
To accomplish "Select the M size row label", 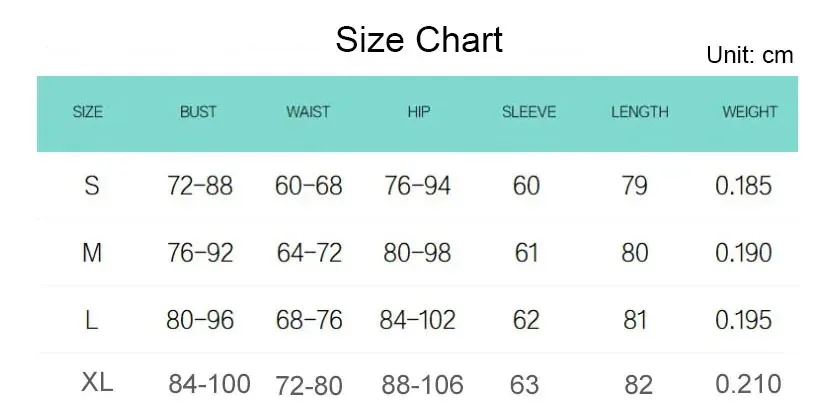I will (92, 253).
